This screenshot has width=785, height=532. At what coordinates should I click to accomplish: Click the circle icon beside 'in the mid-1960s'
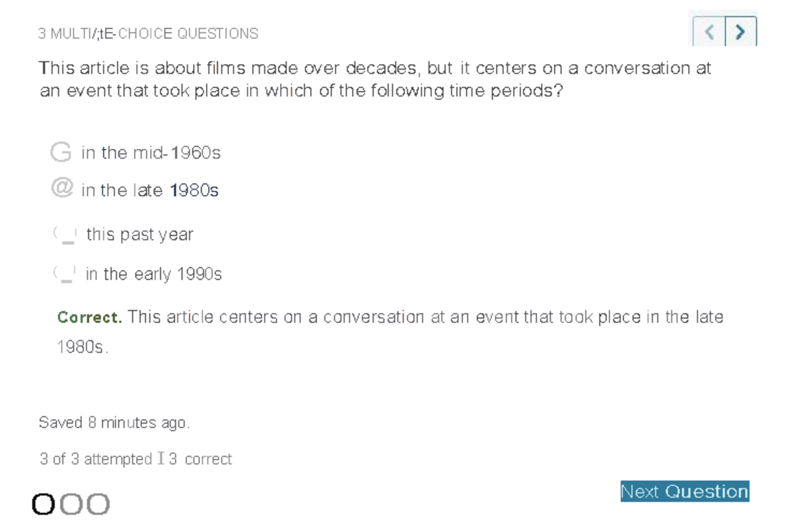tap(61, 152)
